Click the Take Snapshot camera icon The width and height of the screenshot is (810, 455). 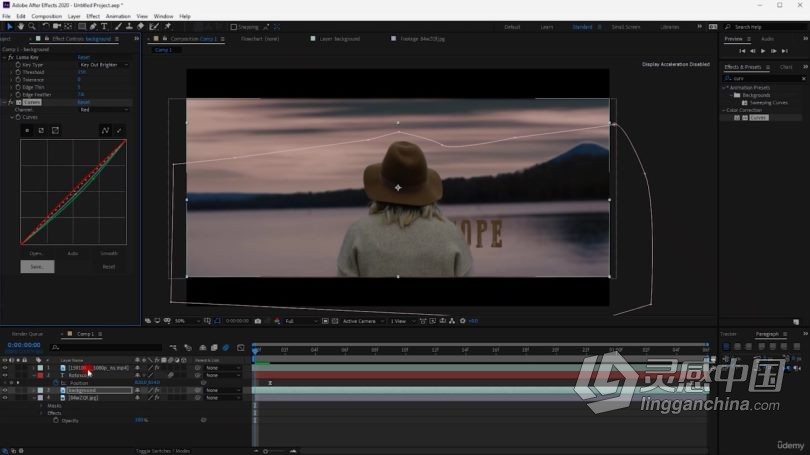pos(258,321)
